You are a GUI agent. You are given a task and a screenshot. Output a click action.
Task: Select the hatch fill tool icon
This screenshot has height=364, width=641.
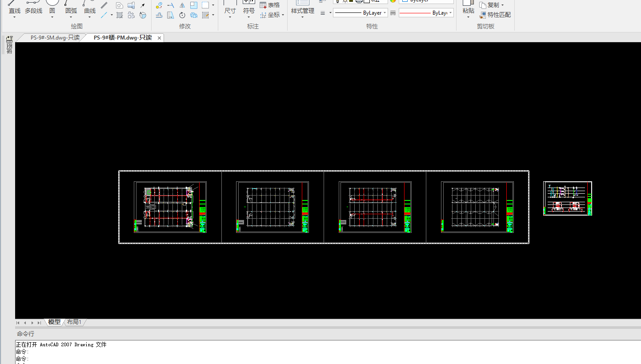[120, 16]
